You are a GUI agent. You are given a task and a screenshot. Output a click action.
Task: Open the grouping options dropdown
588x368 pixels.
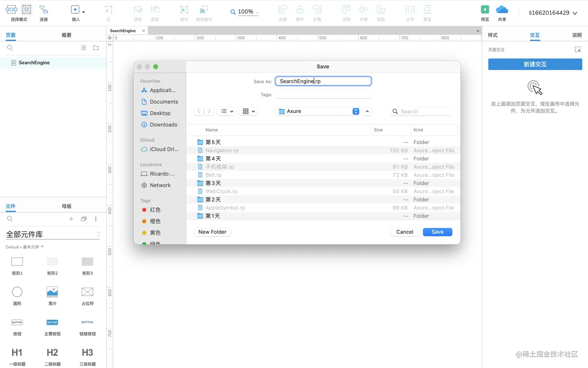[248, 111]
